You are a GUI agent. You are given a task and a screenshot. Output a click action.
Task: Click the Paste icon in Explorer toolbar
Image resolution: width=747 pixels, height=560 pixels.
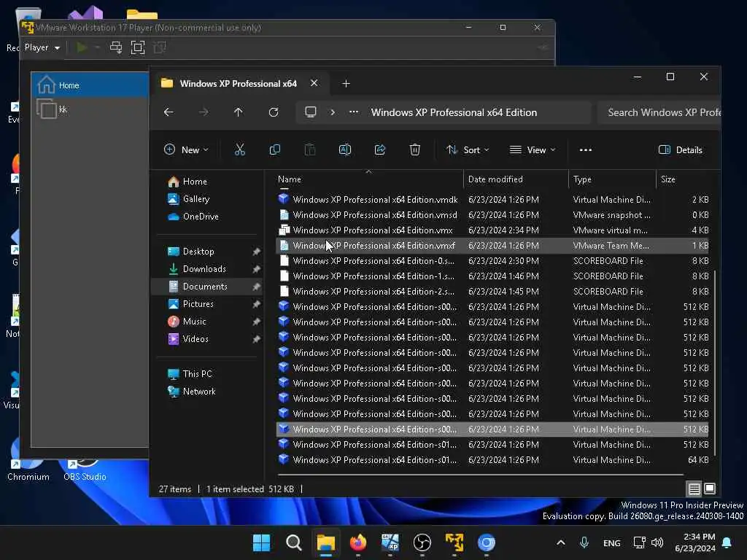[310, 150]
